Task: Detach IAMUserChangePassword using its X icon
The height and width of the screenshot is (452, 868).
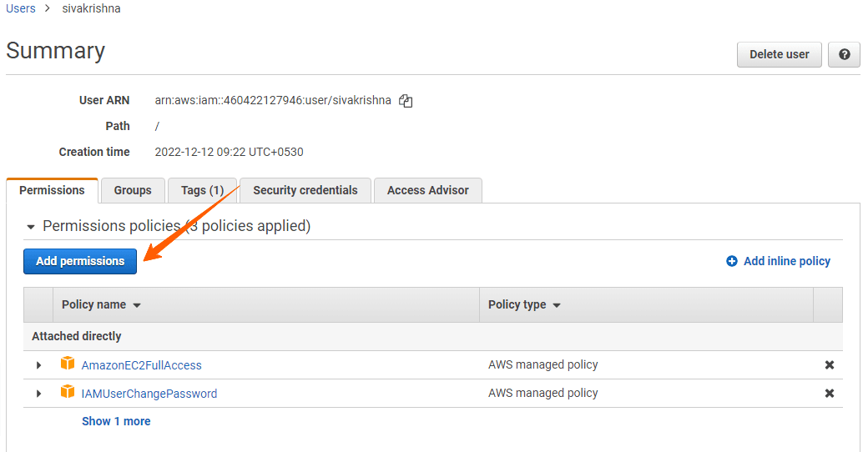Action: (829, 394)
